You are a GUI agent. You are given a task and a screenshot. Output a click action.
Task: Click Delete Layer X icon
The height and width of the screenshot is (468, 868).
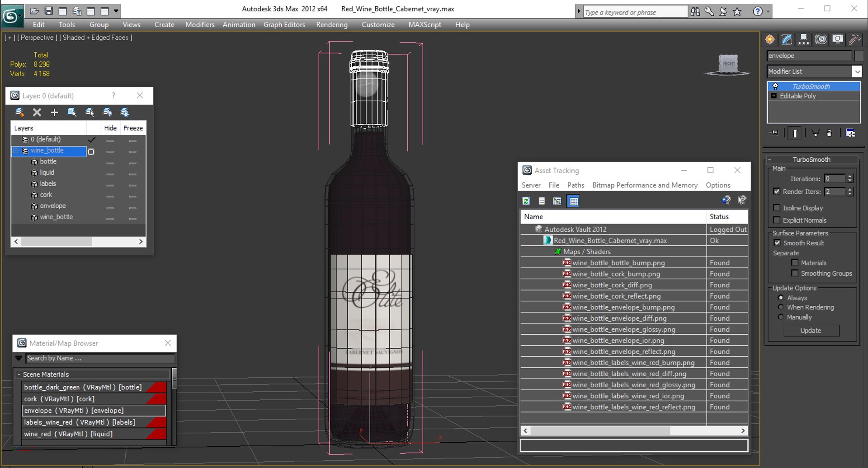pos(37,112)
